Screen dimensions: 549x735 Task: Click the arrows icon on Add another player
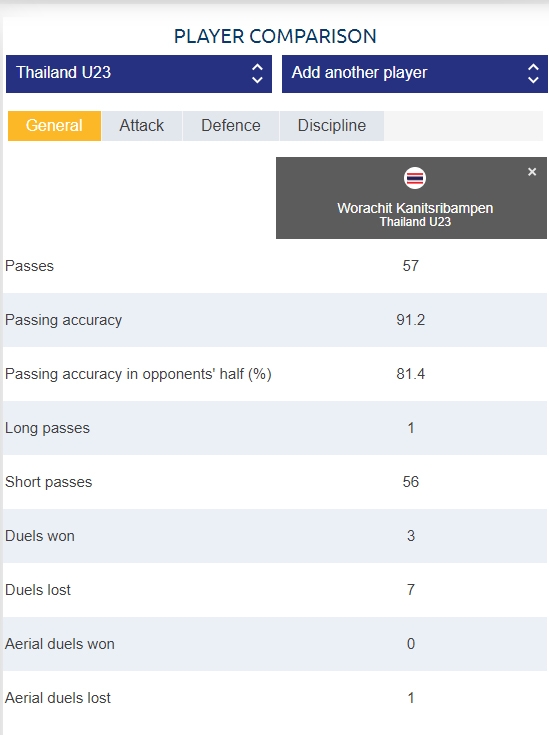click(533, 74)
